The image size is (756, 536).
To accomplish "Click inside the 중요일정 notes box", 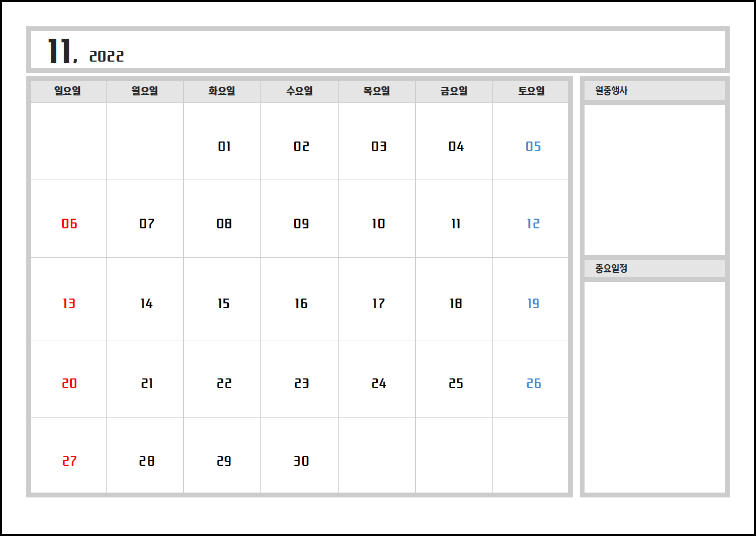I will 654,387.
